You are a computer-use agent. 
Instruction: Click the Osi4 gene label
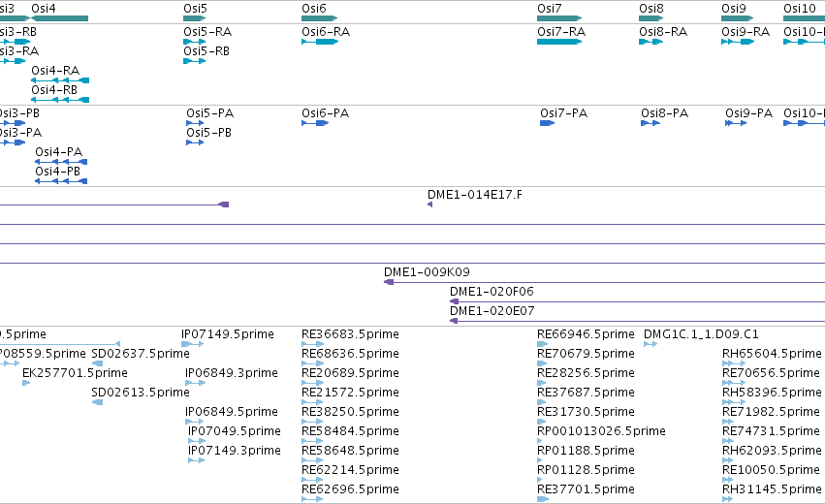(x=44, y=9)
